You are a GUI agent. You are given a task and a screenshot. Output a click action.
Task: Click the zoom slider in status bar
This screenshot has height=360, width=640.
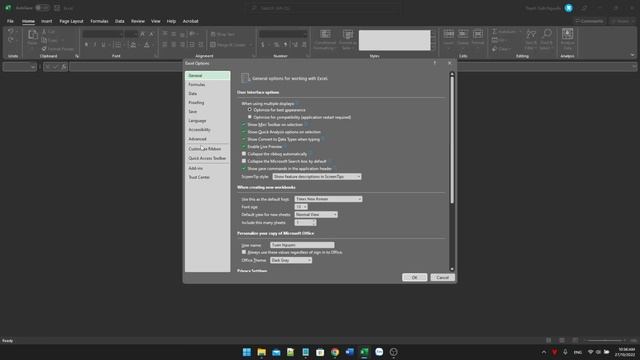(x=605, y=340)
